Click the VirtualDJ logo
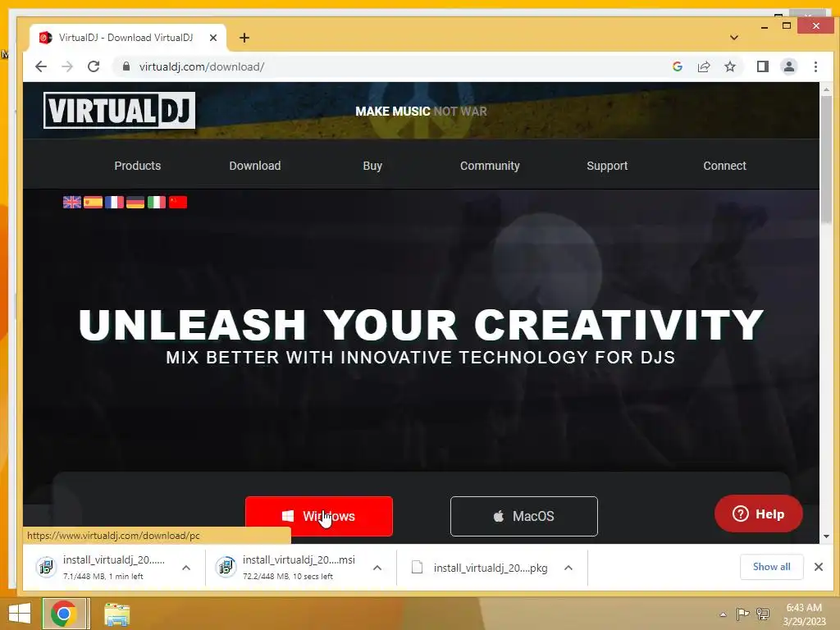The width and height of the screenshot is (840, 630). click(119, 111)
